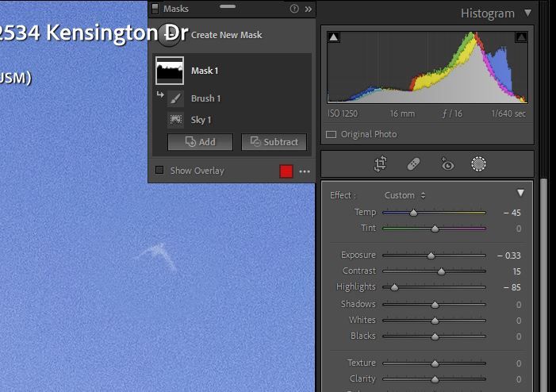Image resolution: width=556 pixels, height=392 pixels.
Task: Collapse effect sliders with disclosure triangle
Action: tap(520, 193)
